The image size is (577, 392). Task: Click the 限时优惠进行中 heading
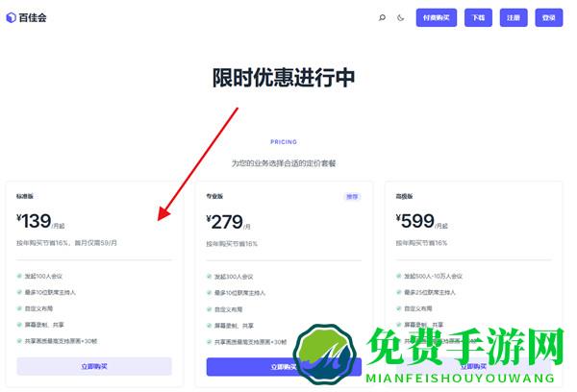pos(284,78)
